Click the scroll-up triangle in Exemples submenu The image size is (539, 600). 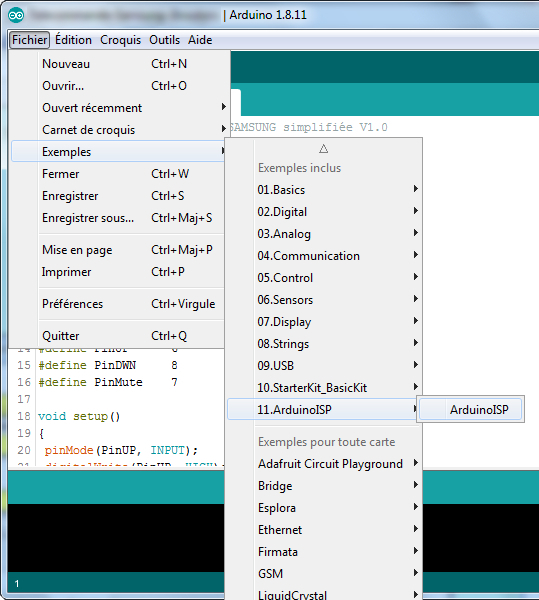pos(324,149)
